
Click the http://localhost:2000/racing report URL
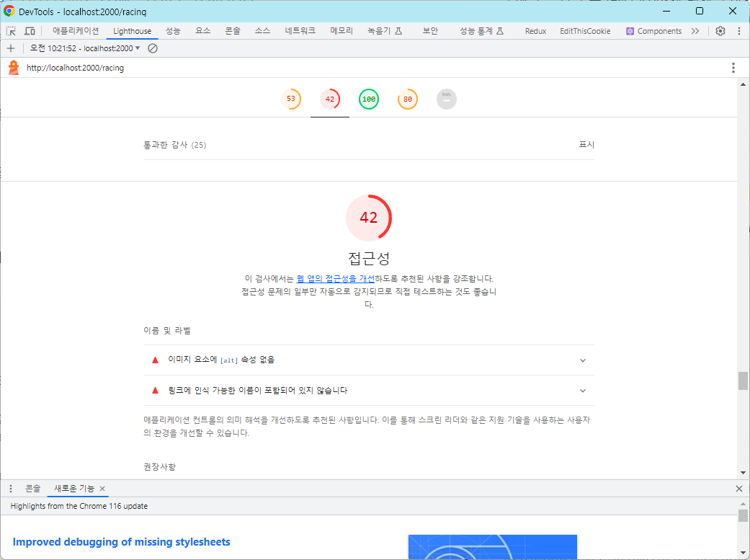[75, 68]
